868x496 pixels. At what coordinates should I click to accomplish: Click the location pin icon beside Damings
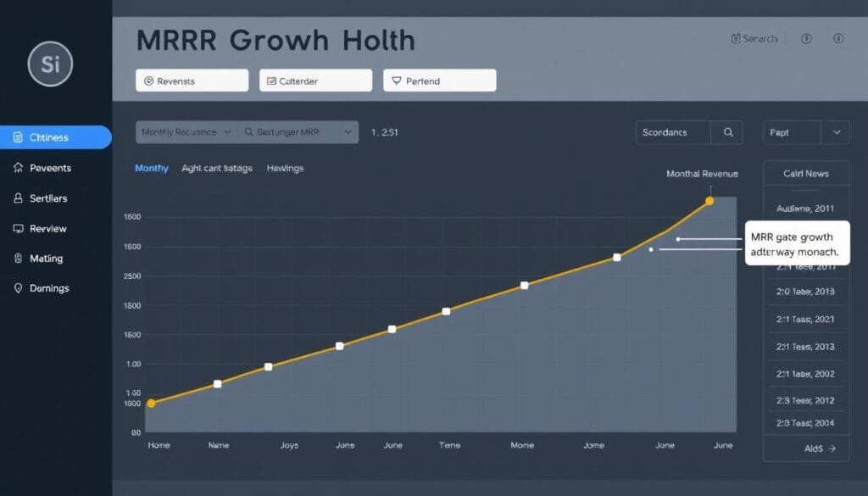coord(19,288)
